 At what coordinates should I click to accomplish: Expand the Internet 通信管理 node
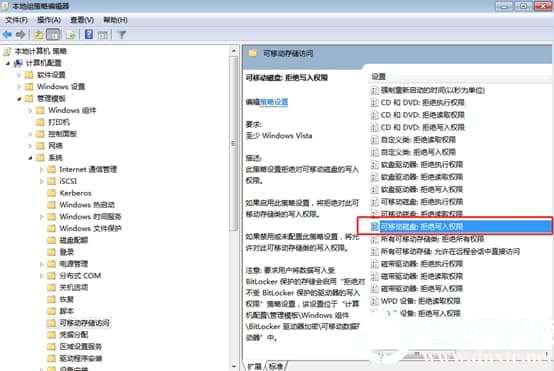click(42, 170)
